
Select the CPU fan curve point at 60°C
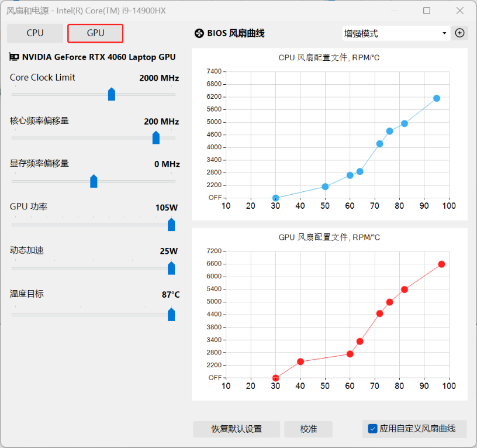point(350,175)
